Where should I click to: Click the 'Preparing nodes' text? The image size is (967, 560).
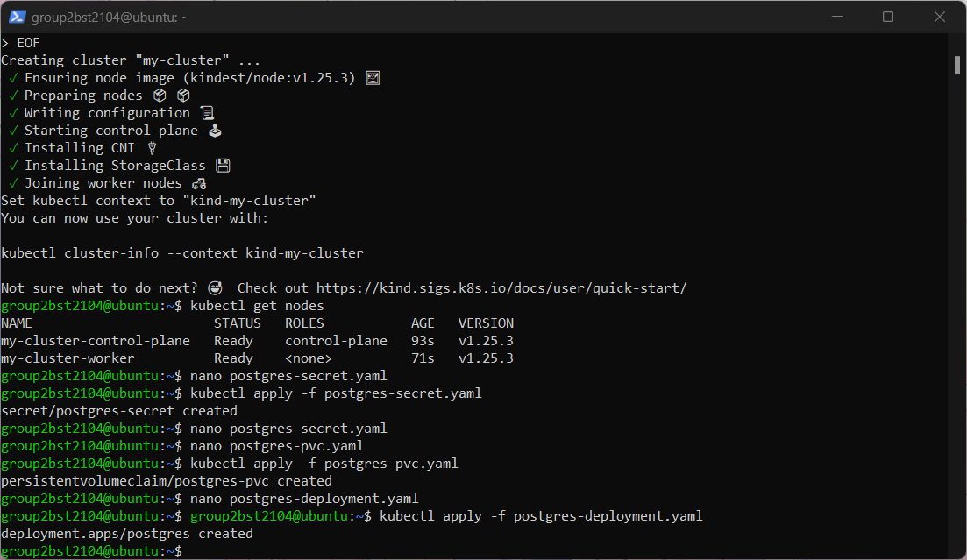(83, 96)
